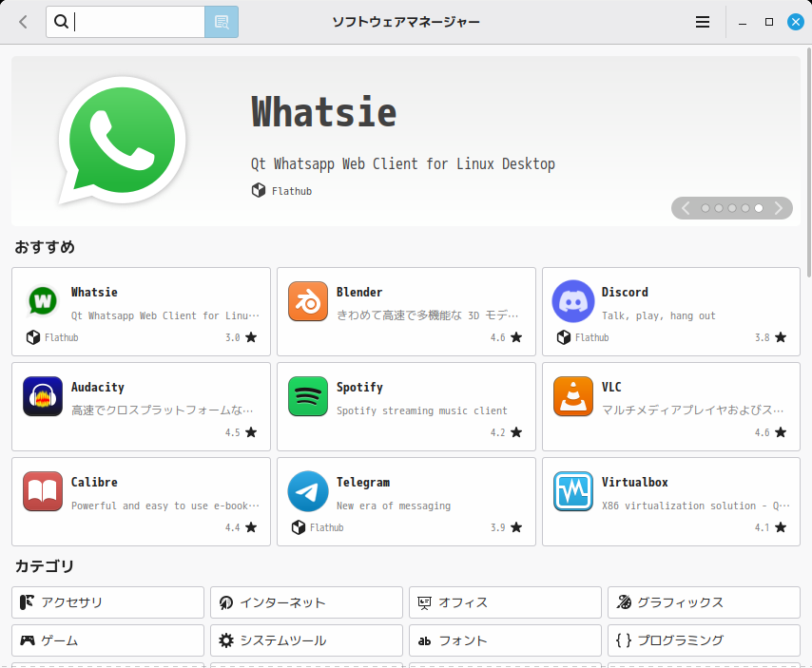Click the banner Flathub package icon
Image resolution: width=812 pixels, height=668 pixels.
coord(259,190)
